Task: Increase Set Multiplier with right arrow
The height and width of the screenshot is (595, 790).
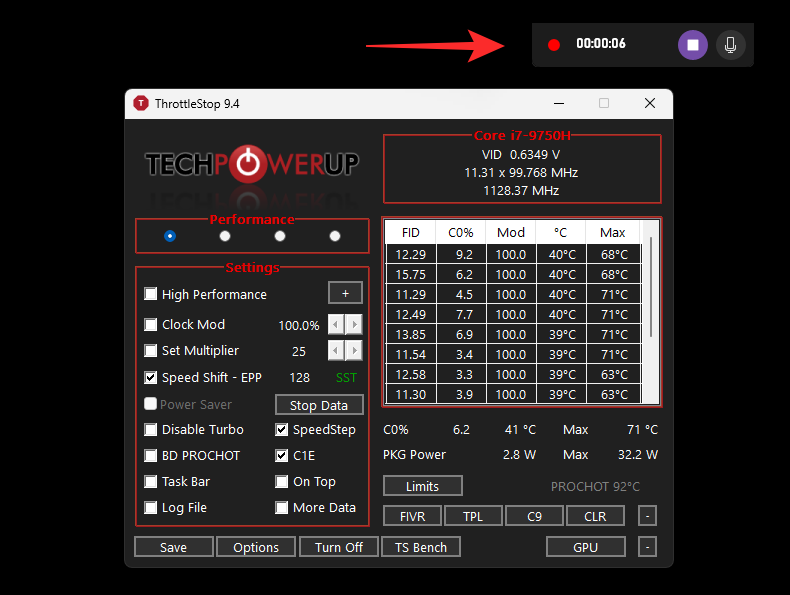Action: 353,351
